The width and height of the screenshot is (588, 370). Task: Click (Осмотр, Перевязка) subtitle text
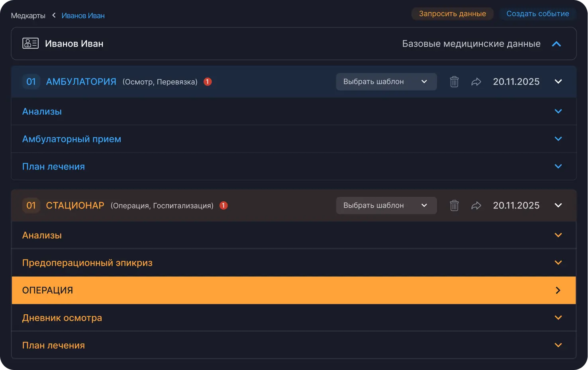[x=160, y=82]
